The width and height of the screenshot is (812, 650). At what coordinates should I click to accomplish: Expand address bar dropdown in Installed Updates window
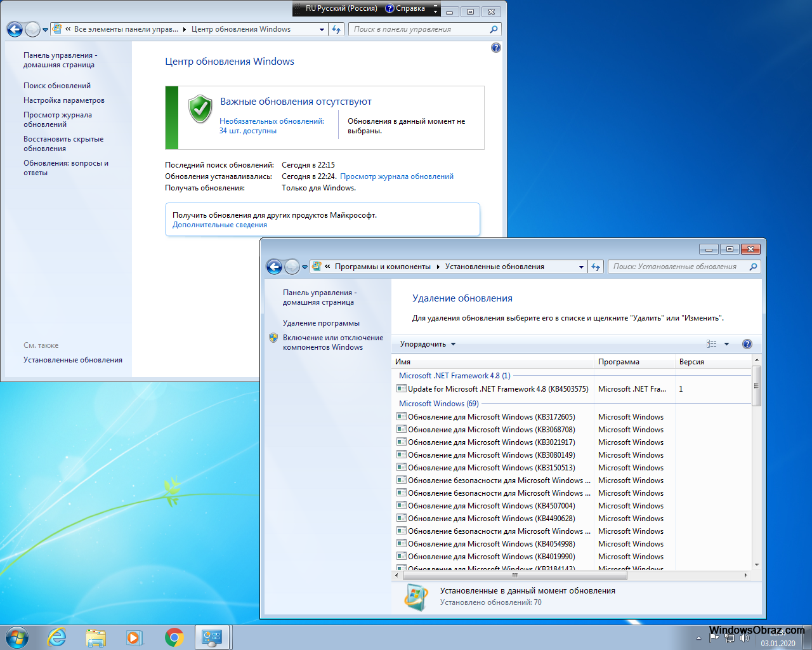581,267
